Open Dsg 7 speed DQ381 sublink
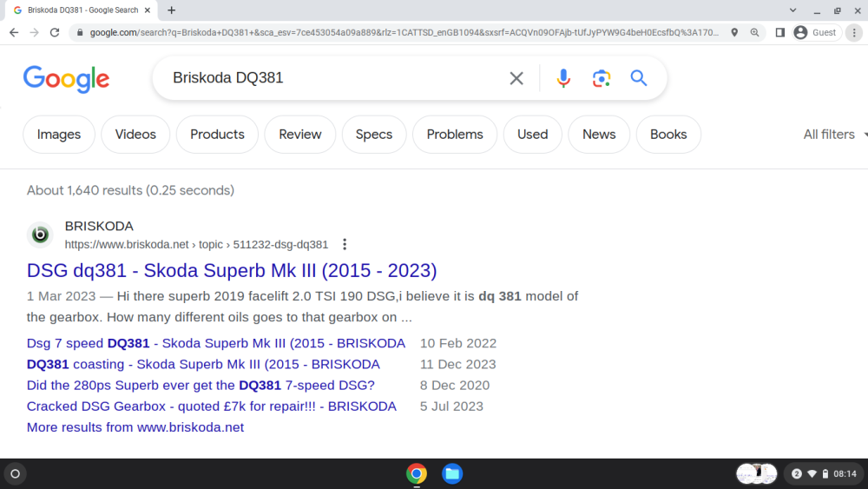Image resolution: width=868 pixels, height=489 pixels. point(216,343)
